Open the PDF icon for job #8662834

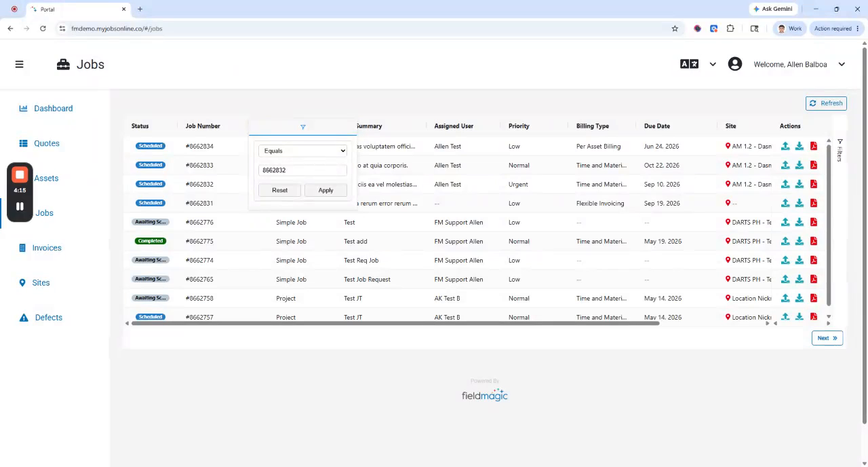[x=814, y=146]
